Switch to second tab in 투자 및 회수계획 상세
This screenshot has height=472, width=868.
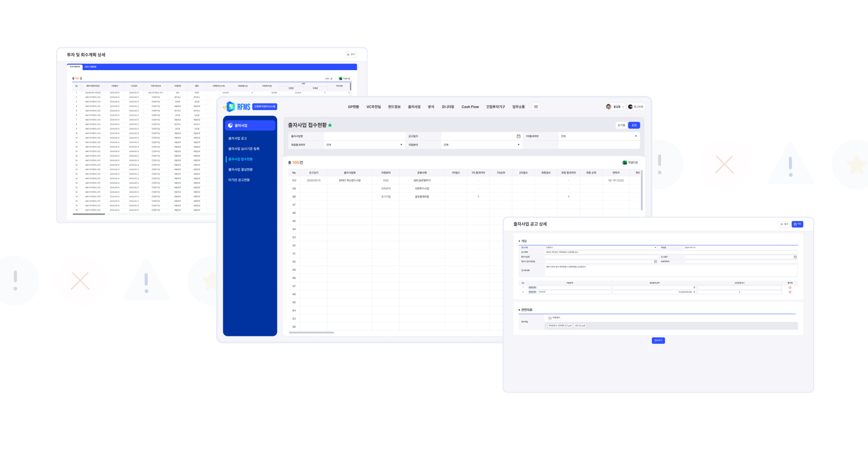coord(90,67)
